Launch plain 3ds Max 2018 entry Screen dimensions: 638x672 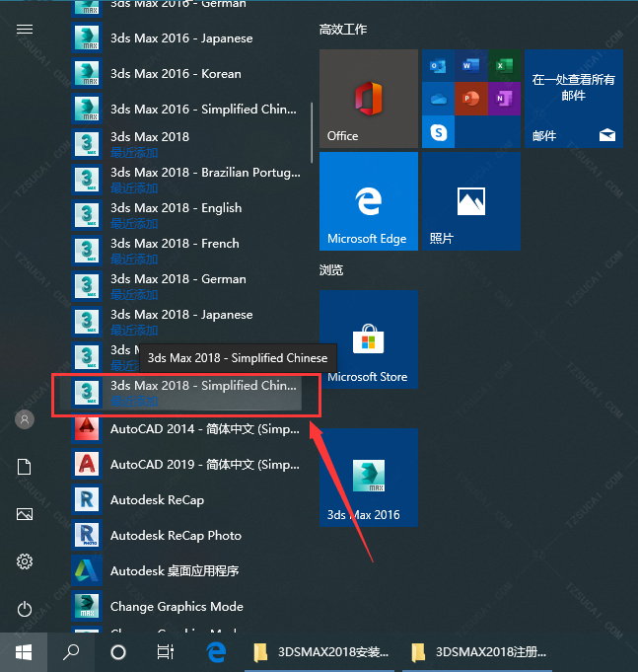[186, 145]
